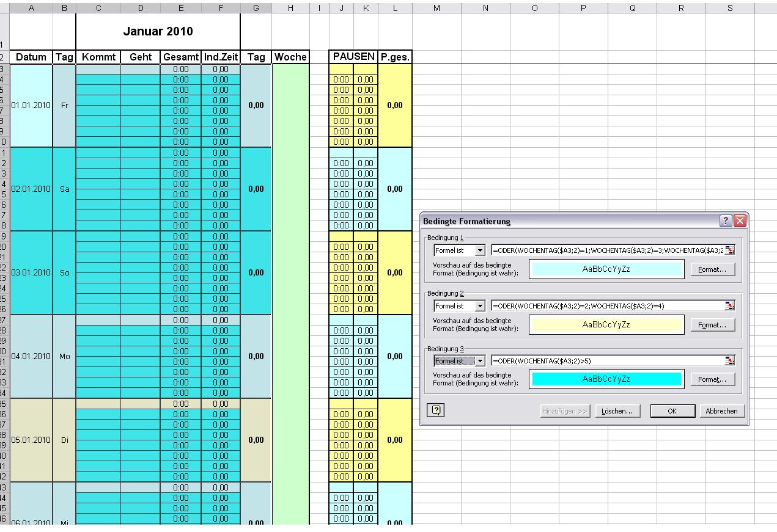Click the Bedingung 3 range-selector icon
The height and width of the screenshot is (532, 777).
point(729,360)
